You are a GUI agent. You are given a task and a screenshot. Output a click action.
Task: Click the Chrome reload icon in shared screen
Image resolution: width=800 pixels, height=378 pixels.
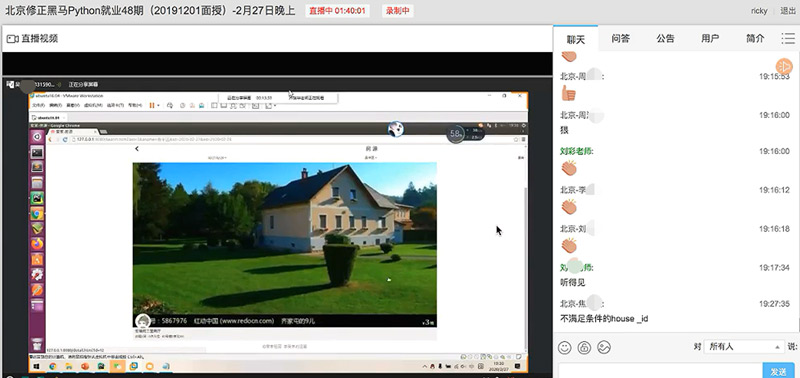click(x=65, y=139)
